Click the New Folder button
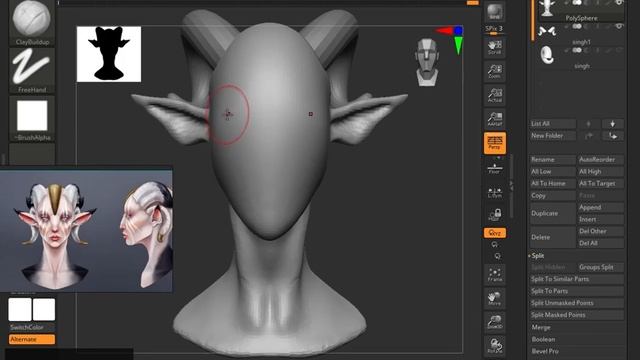 tap(553, 136)
